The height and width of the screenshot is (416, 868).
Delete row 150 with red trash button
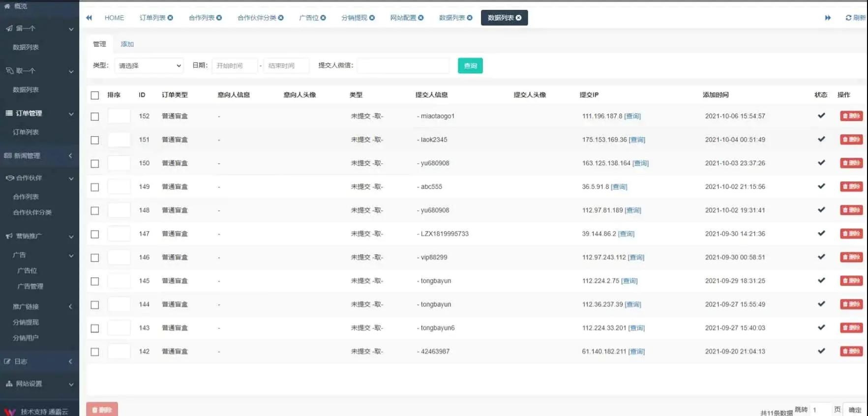[851, 163]
